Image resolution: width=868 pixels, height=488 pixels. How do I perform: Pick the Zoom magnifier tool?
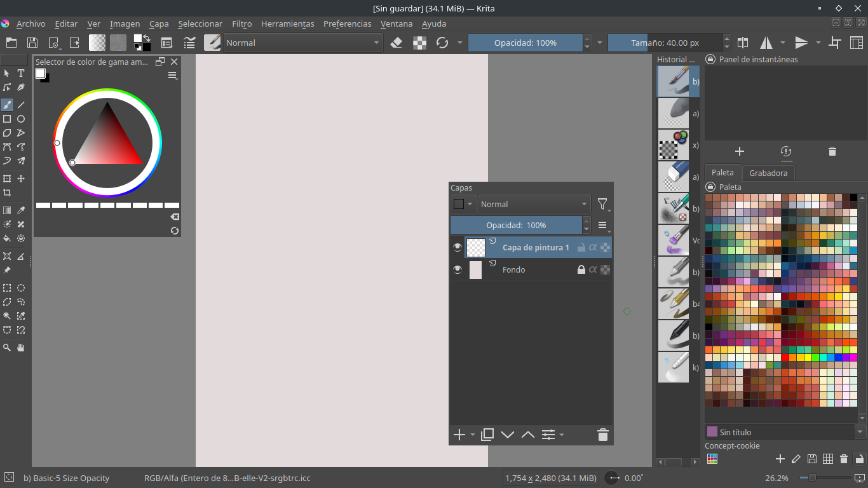(x=7, y=348)
